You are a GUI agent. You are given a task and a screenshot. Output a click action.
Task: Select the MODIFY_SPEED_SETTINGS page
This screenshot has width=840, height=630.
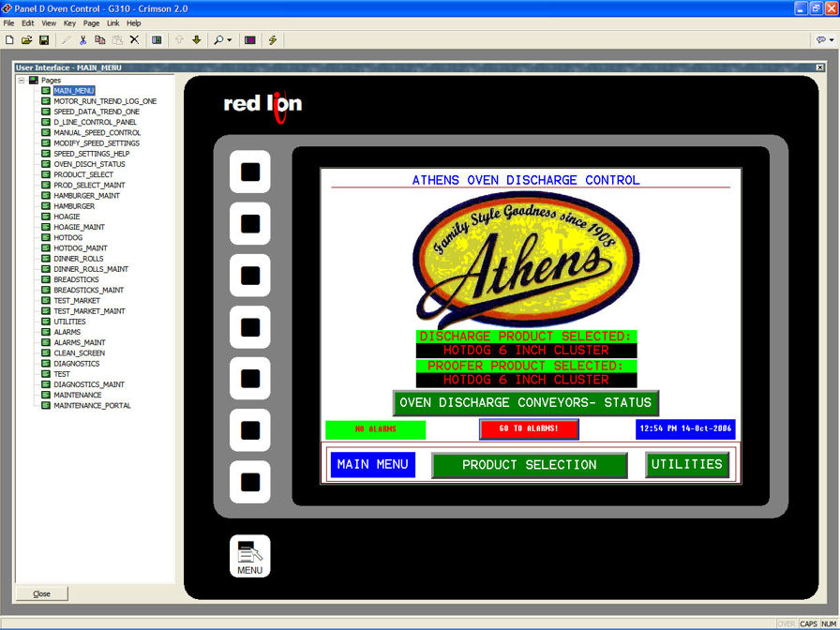[97, 143]
